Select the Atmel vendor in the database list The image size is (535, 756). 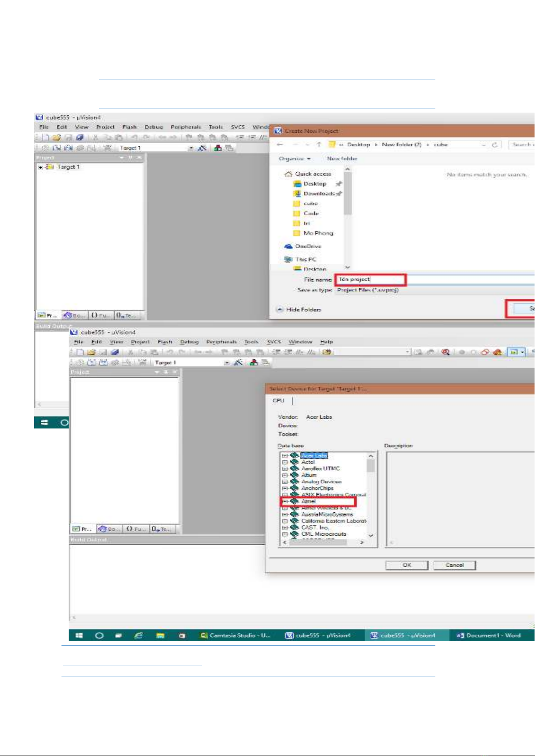[308, 501]
